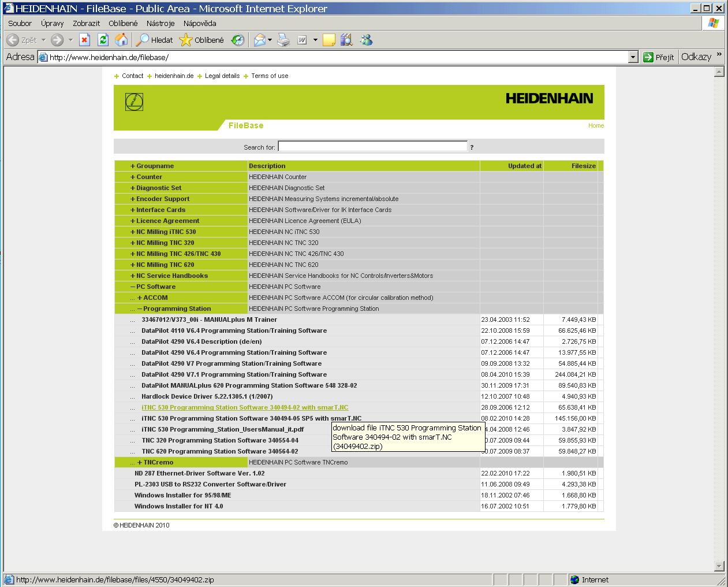Click the Hledat search toolbar button
Image resolution: width=728 pixels, height=587 pixels.
[155, 40]
